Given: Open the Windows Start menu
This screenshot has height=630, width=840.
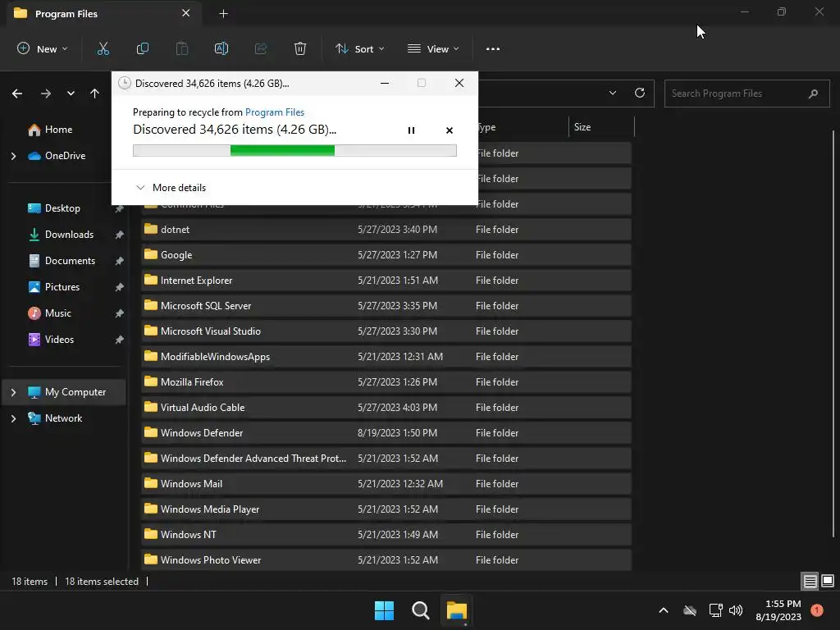Looking at the screenshot, I should click(384, 610).
